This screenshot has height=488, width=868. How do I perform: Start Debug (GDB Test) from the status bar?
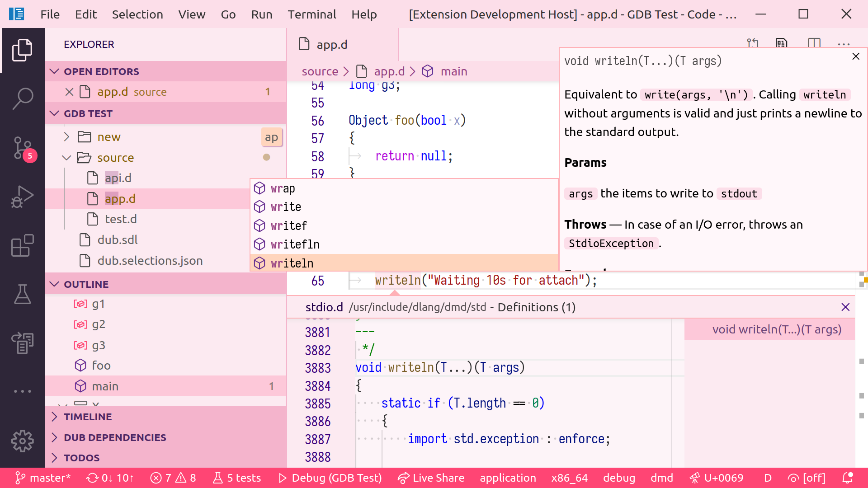(x=330, y=478)
